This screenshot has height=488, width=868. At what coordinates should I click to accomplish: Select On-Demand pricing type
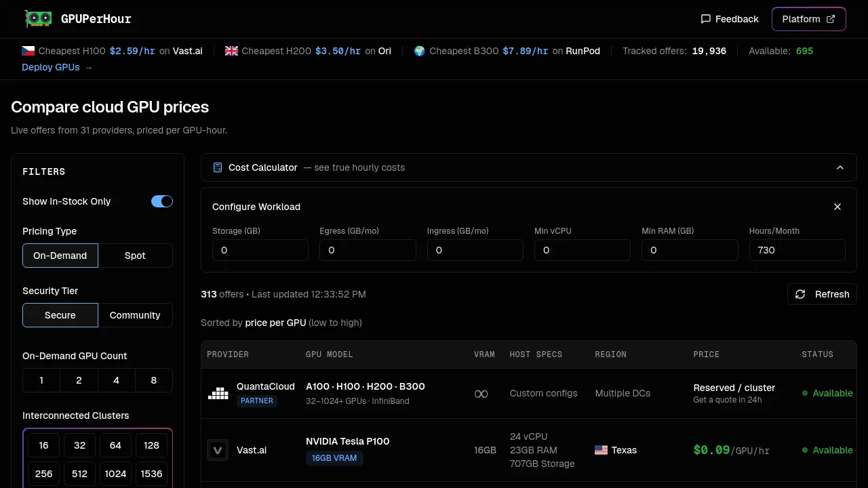point(60,256)
